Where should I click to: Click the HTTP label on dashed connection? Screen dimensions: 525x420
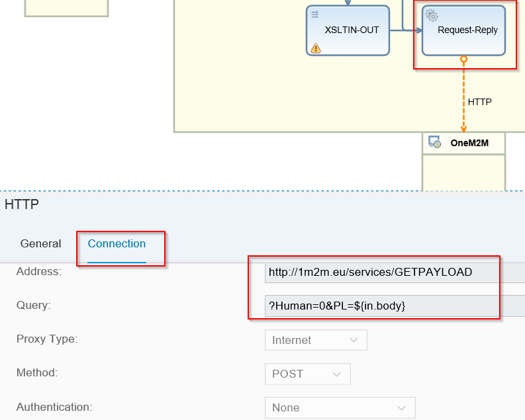coord(479,102)
